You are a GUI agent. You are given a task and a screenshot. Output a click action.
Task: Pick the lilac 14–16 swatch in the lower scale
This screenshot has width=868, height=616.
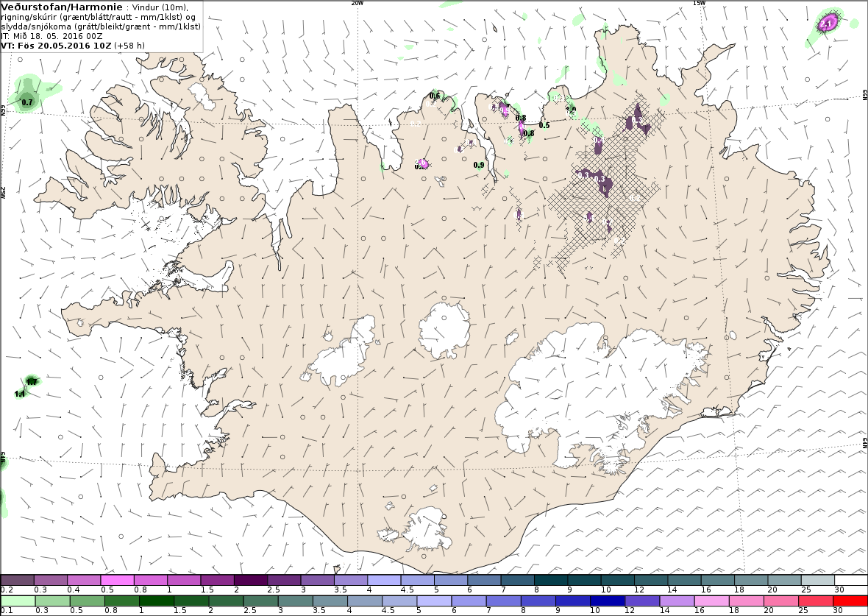677,601
